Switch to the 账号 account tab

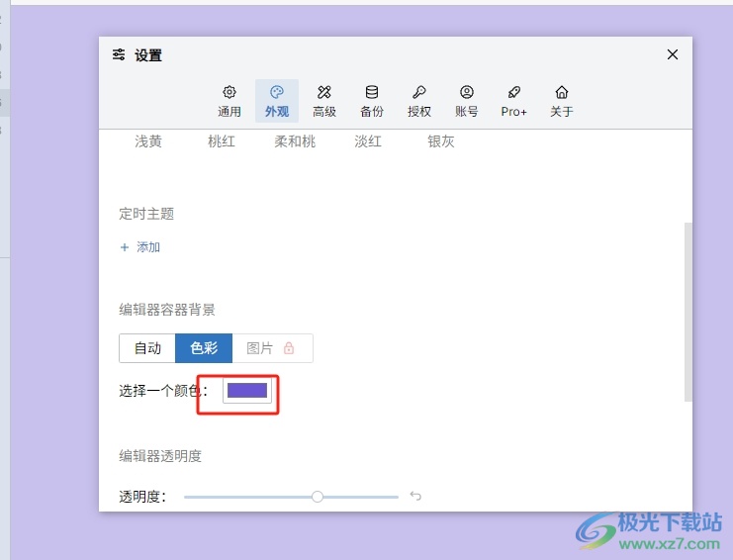(467, 101)
